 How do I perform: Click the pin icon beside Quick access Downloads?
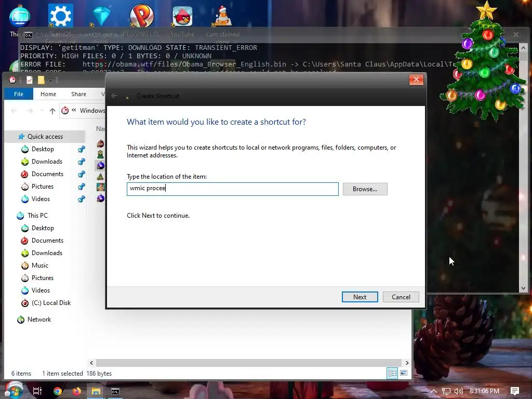[x=82, y=162]
